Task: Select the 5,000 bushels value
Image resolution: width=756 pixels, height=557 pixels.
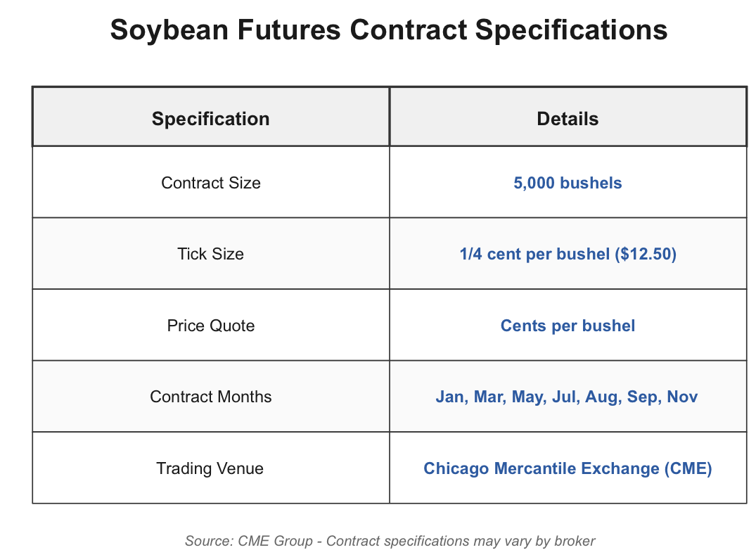Action: pos(568,183)
